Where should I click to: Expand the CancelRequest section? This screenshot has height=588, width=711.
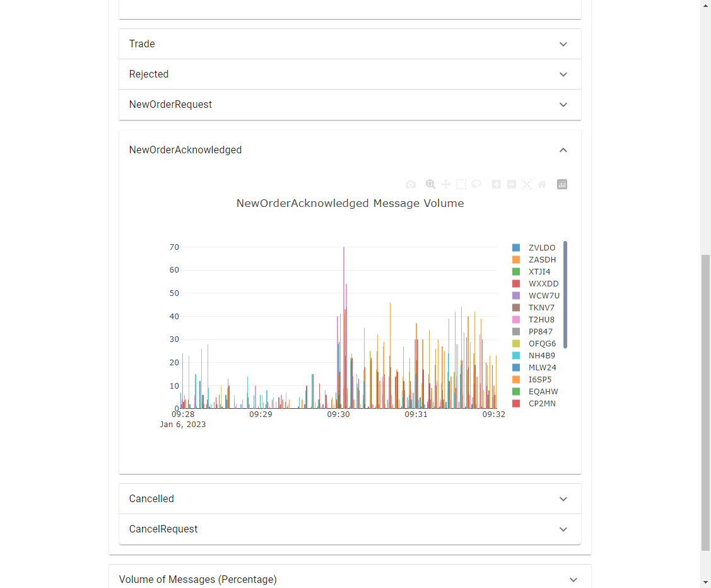tap(350, 529)
